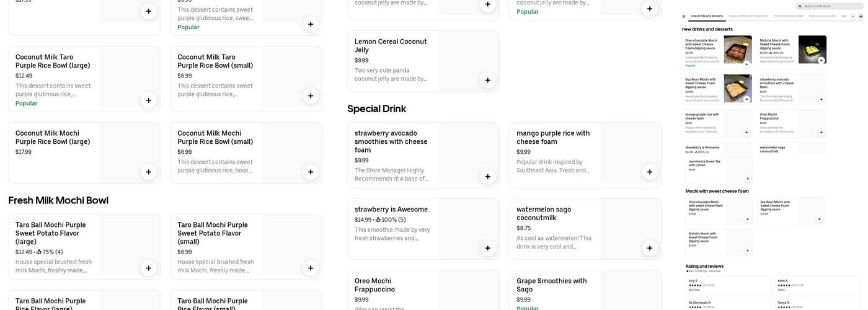The height and width of the screenshot is (310, 868).
Task: Open Soy Bean Mochi photo thumbnail
Action: (x=737, y=88)
